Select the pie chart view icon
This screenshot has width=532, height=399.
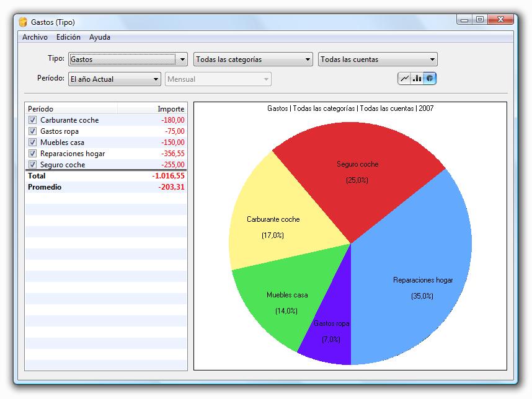(430, 79)
